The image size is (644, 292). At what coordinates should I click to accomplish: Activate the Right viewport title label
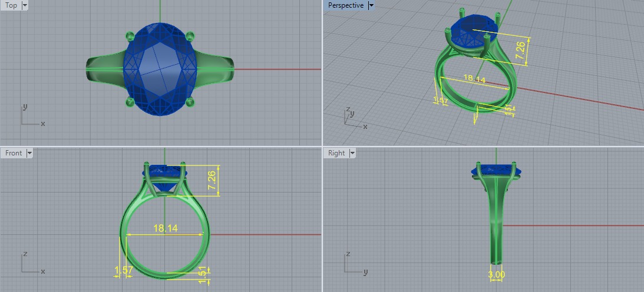(x=336, y=153)
